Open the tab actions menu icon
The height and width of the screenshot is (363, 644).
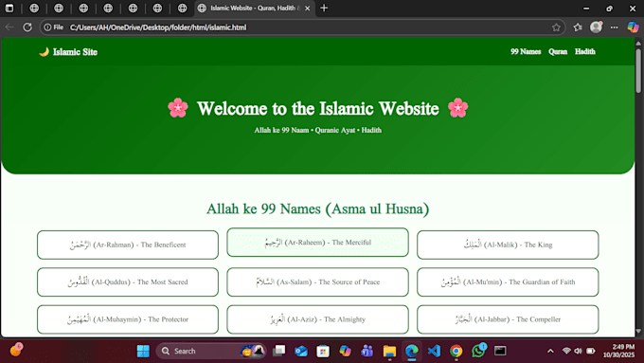[x=9, y=9]
